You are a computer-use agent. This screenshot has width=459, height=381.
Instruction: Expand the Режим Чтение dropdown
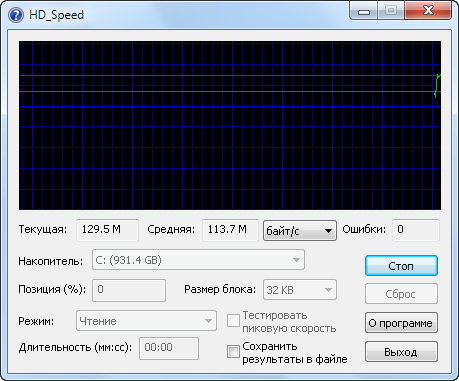tap(146, 321)
